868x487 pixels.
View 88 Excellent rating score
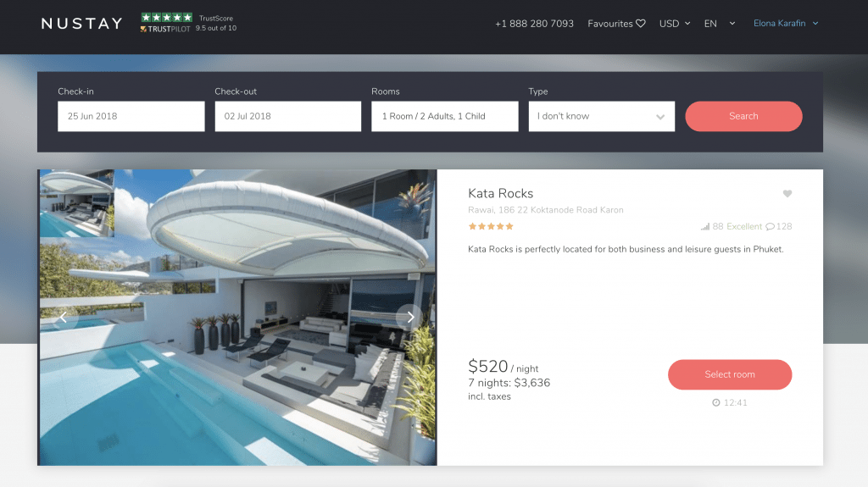coord(737,226)
